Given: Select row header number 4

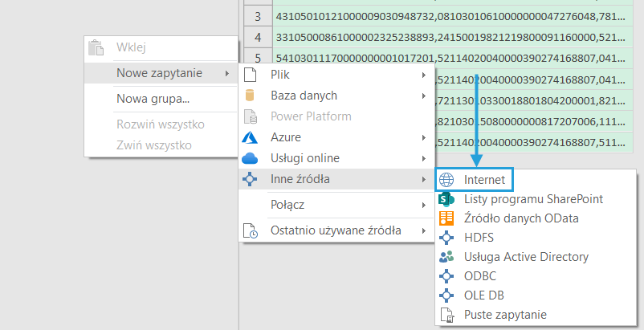Looking at the screenshot, I should point(257,37).
